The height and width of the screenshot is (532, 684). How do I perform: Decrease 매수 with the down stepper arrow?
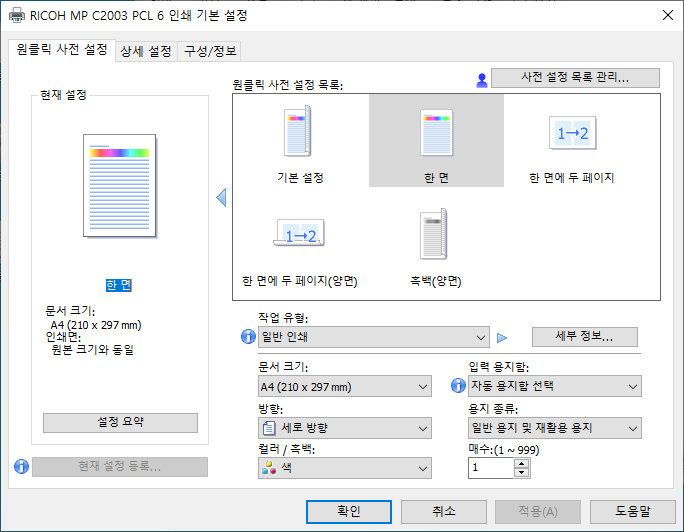tap(521, 473)
